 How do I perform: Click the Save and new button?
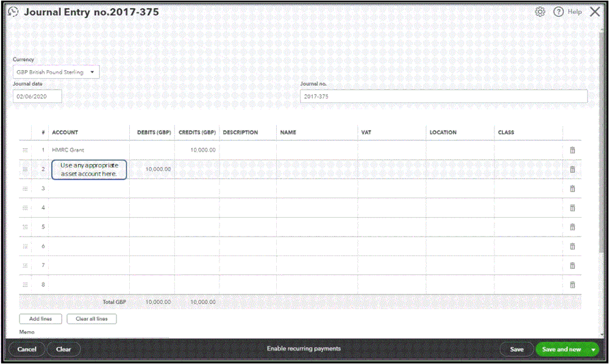click(x=561, y=349)
